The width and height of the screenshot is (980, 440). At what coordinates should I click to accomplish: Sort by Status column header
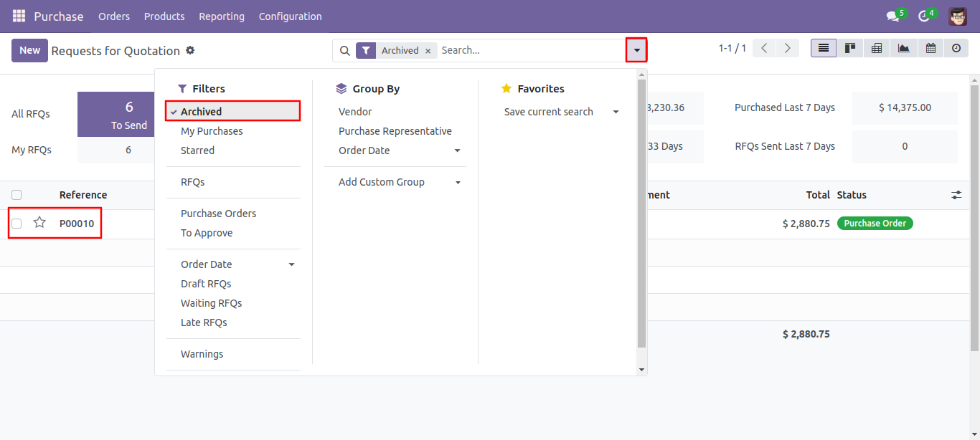[852, 195]
